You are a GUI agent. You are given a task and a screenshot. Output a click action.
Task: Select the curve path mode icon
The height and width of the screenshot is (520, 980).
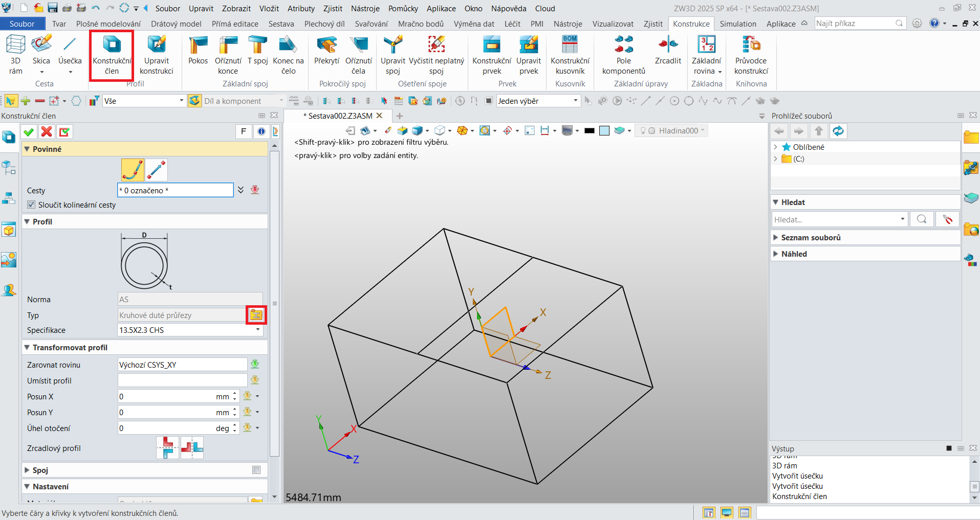coord(133,170)
